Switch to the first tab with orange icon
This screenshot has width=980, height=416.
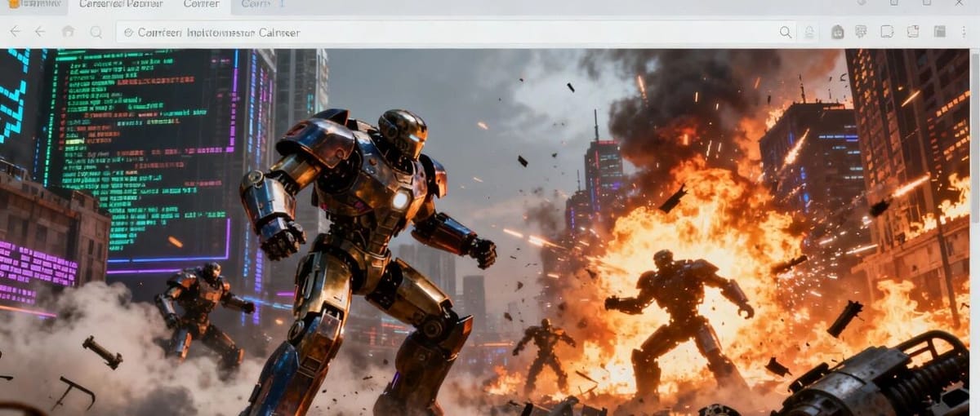[33, 4]
